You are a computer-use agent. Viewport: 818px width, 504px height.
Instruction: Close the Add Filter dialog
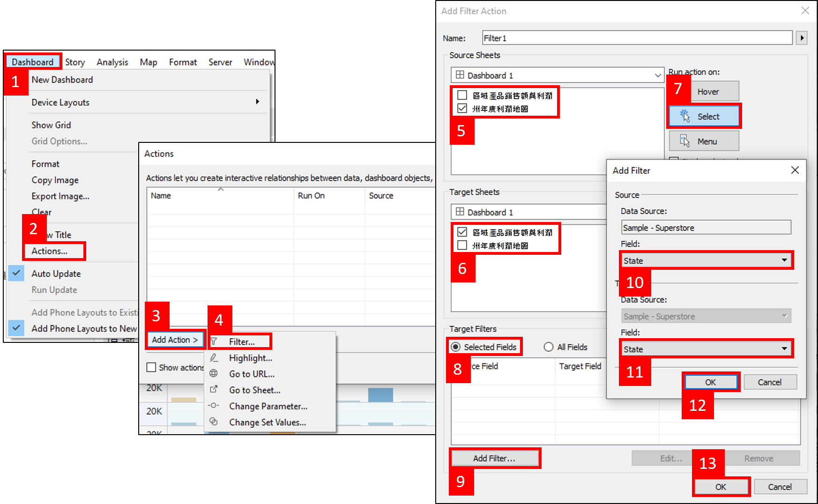pyautogui.click(x=795, y=170)
